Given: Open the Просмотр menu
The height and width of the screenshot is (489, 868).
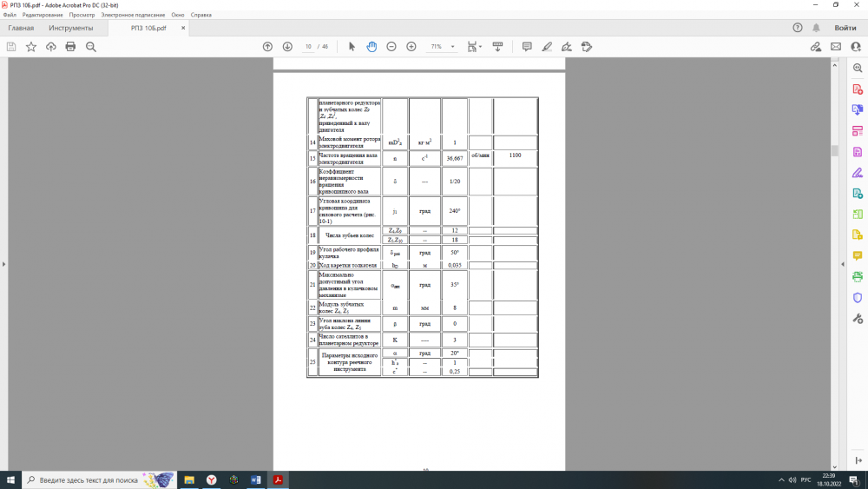Looking at the screenshot, I should (x=82, y=15).
